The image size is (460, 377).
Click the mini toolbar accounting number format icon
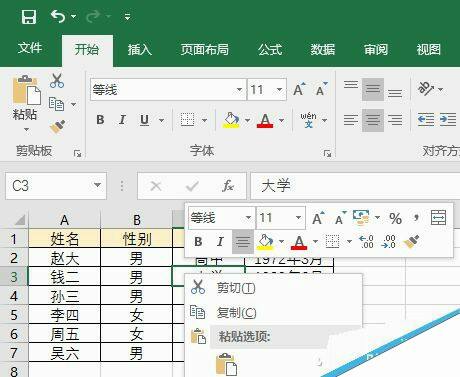361,218
